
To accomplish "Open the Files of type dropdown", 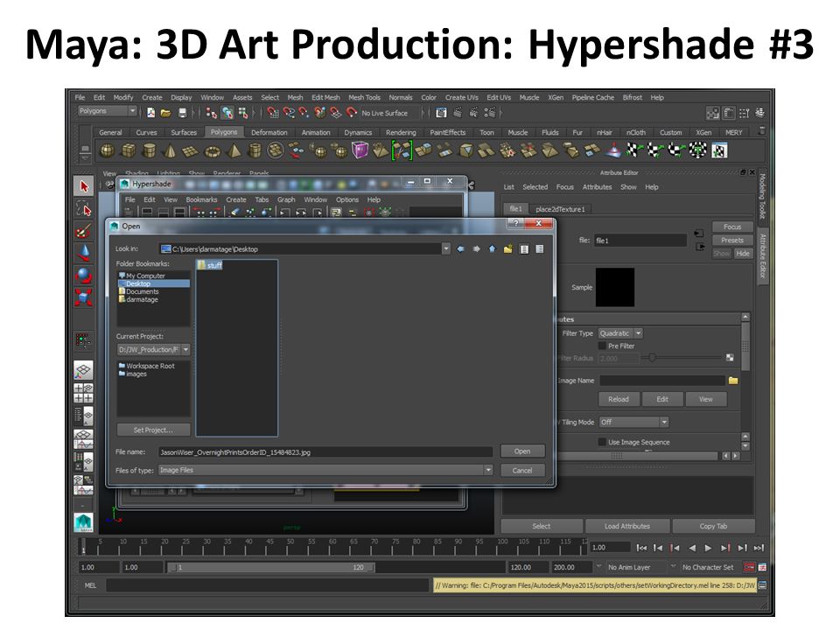I will tap(325, 470).
